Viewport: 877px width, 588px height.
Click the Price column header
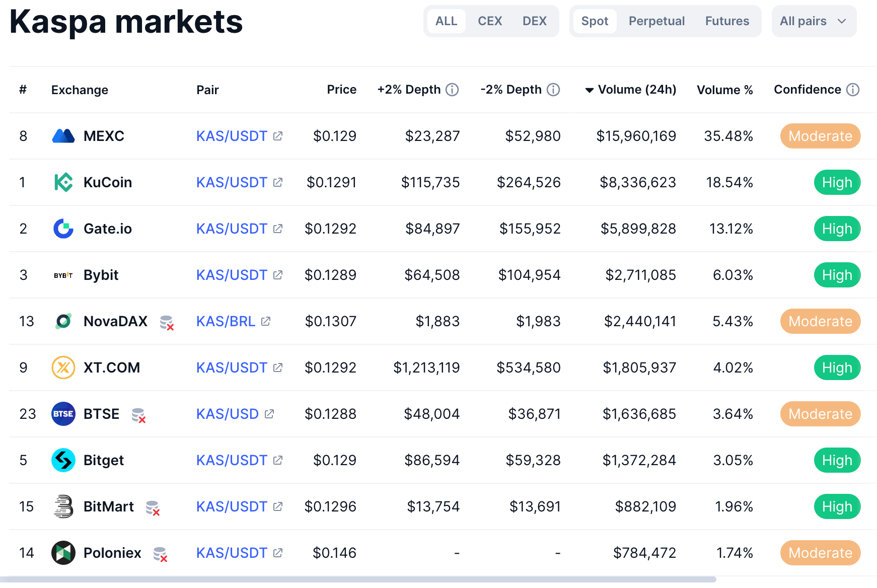[342, 90]
